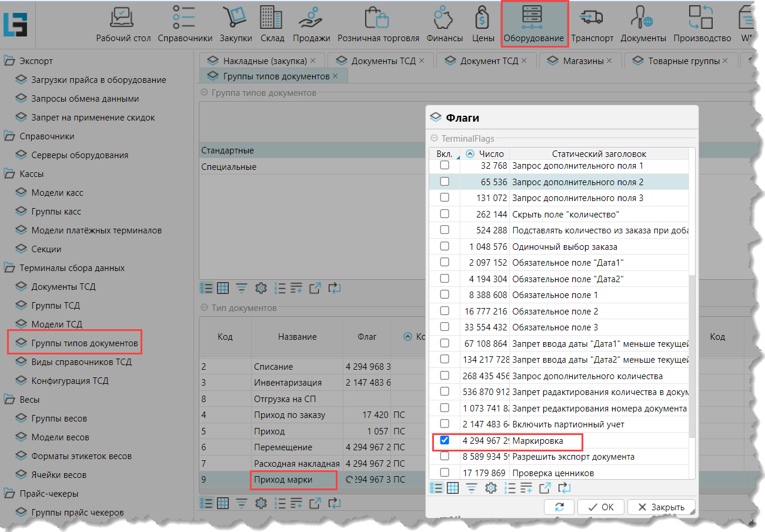Enable the Включить партионный учет checkbox
Screen dimensions: 765x532
[445, 424]
